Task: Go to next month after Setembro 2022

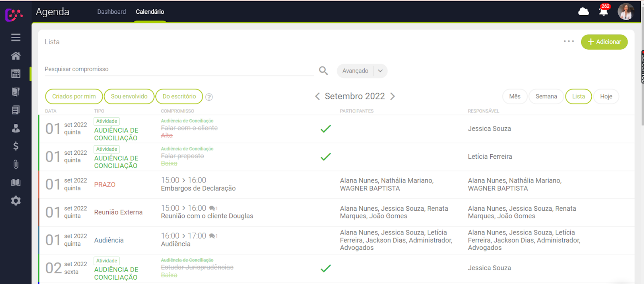Action: [x=393, y=96]
